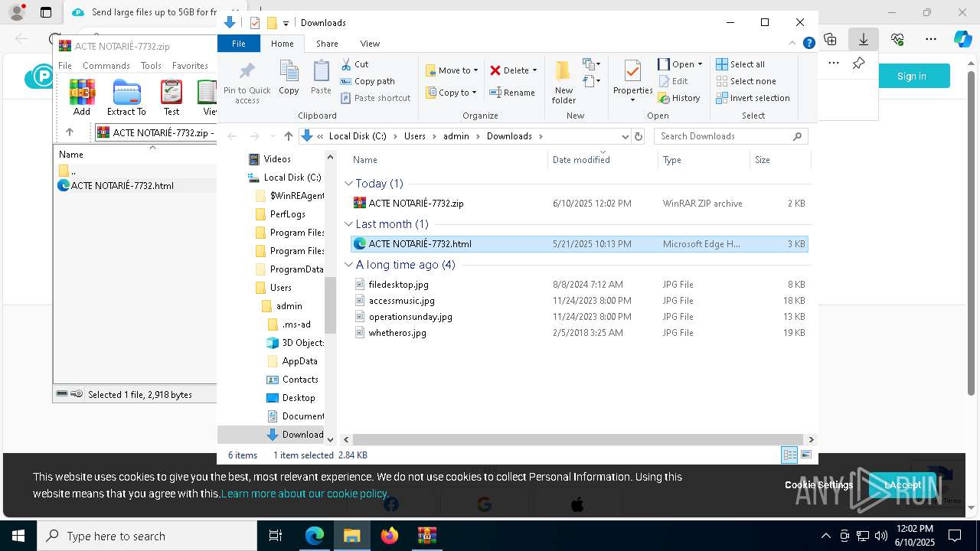The image size is (980, 551).
Task: Collapse the Today group
Action: pos(348,184)
